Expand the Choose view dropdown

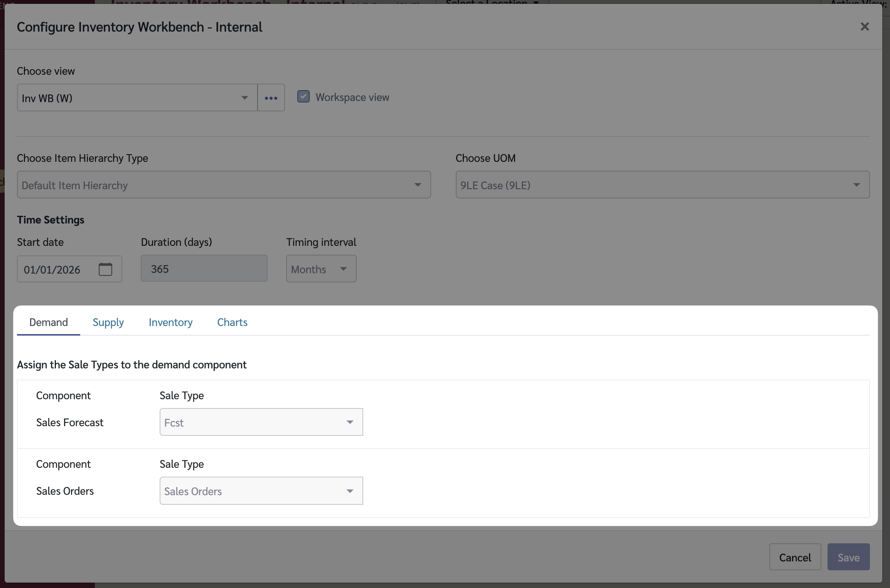137,98
